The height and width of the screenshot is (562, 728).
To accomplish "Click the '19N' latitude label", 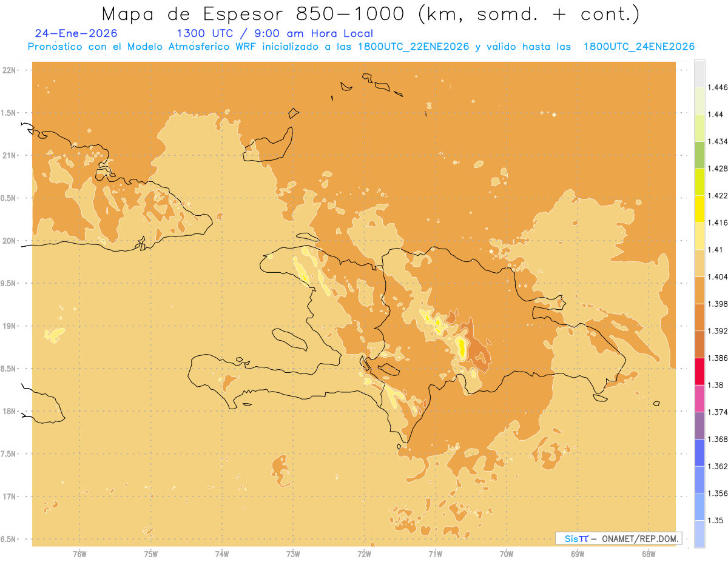I will click(10, 326).
